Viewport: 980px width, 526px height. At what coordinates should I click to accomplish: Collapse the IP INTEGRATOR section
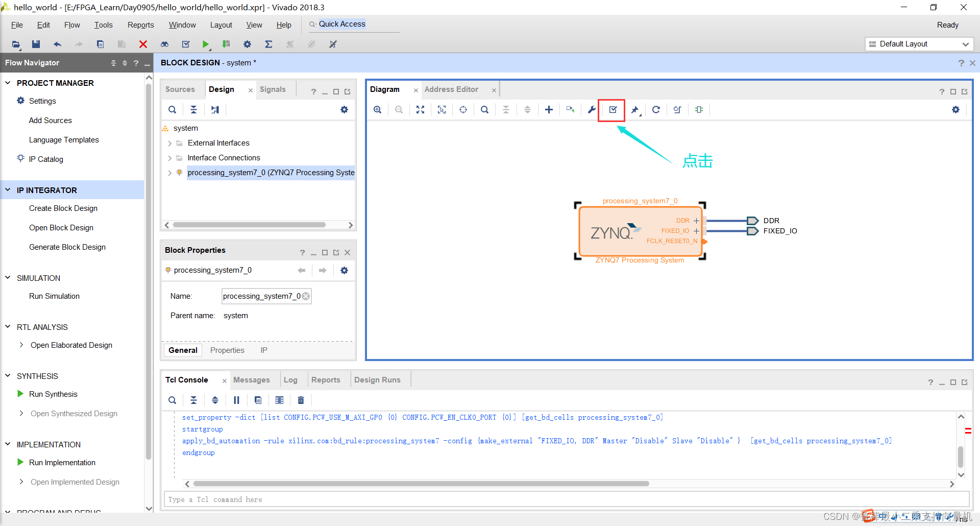coord(8,190)
